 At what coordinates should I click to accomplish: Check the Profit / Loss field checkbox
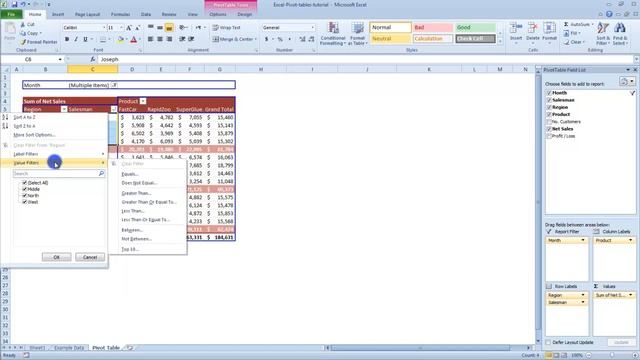[x=549, y=136]
